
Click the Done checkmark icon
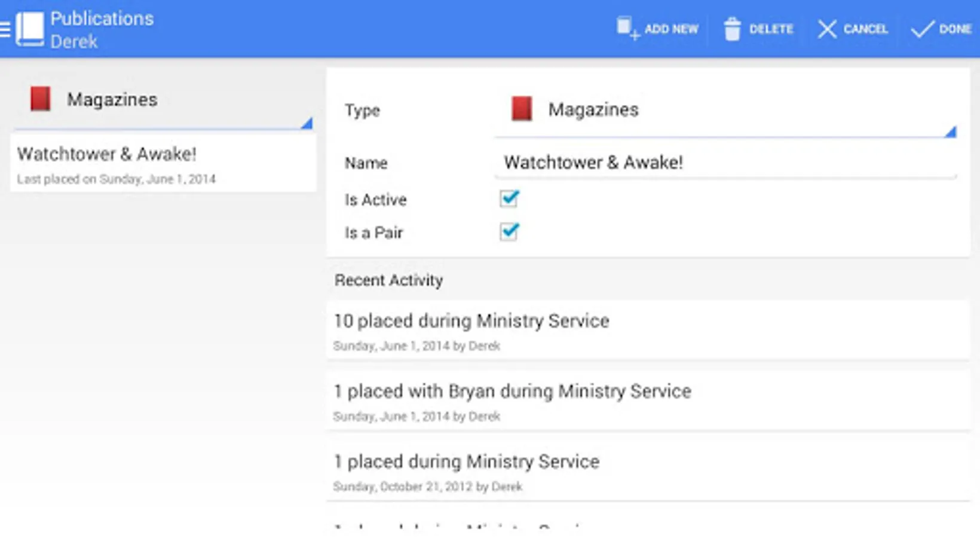[922, 29]
